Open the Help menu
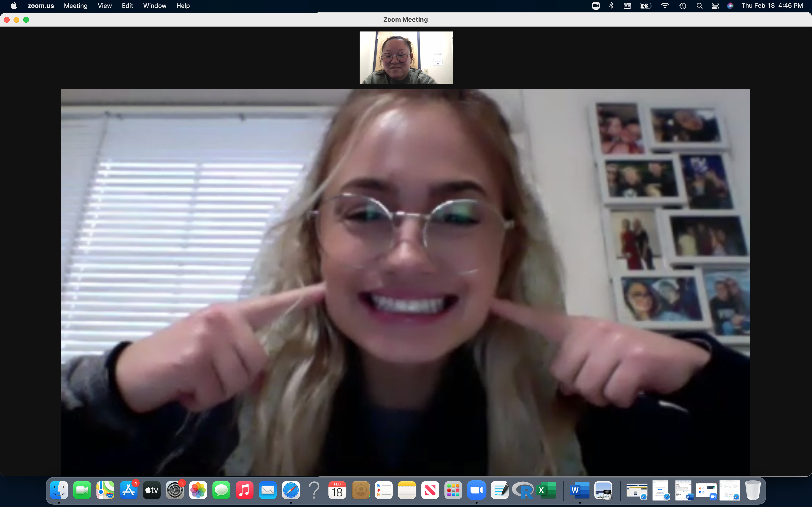This screenshot has height=507, width=812. click(183, 6)
